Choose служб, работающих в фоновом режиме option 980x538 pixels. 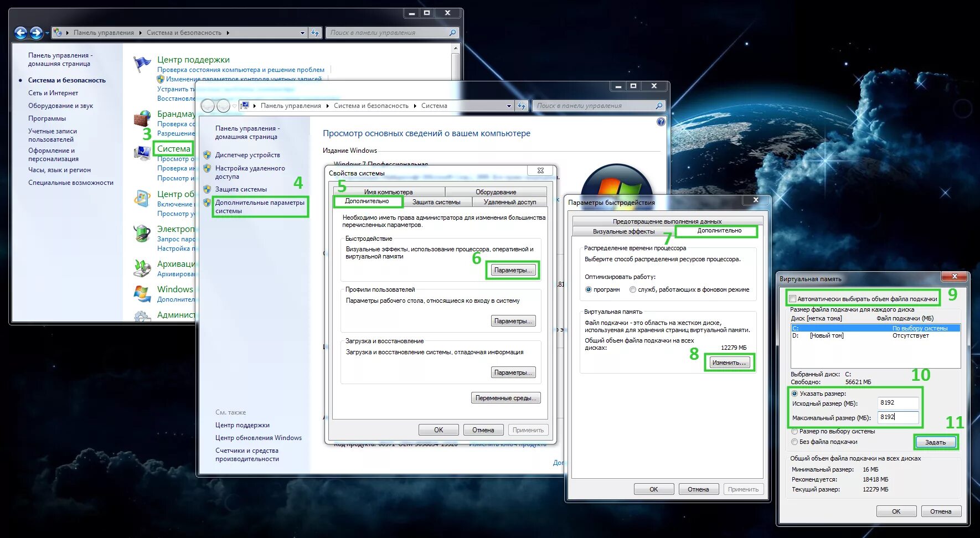[633, 289]
